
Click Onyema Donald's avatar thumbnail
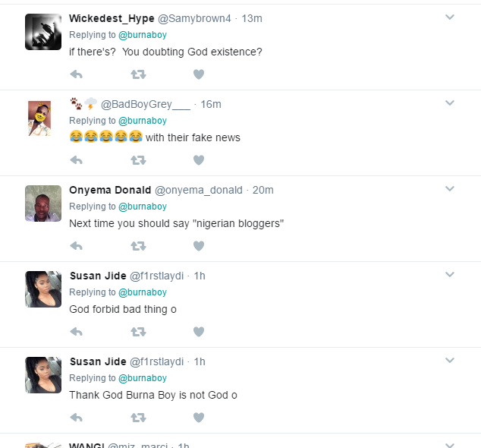[x=43, y=203]
